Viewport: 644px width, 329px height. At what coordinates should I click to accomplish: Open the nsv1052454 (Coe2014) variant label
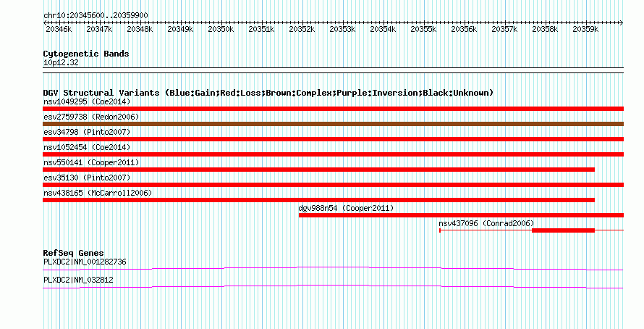click(x=87, y=147)
